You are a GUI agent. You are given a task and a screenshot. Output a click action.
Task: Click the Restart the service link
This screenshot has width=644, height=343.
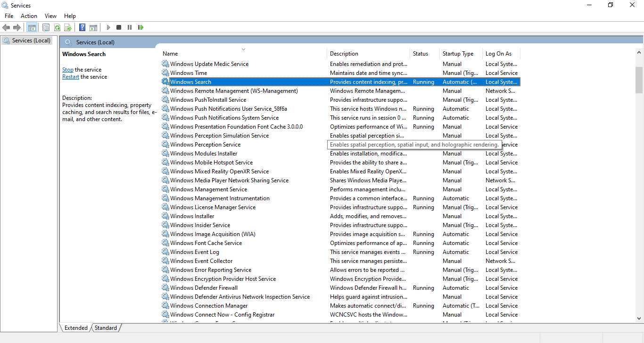[71, 77]
